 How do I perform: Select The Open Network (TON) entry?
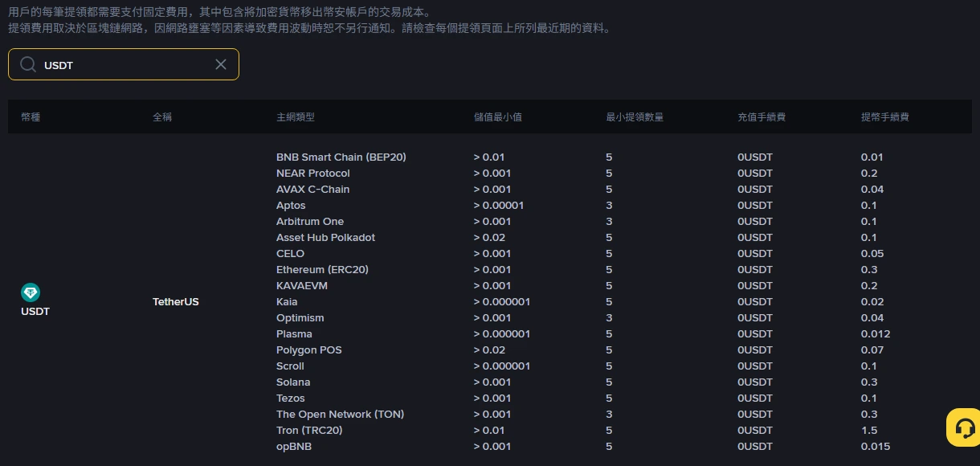[x=340, y=415]
